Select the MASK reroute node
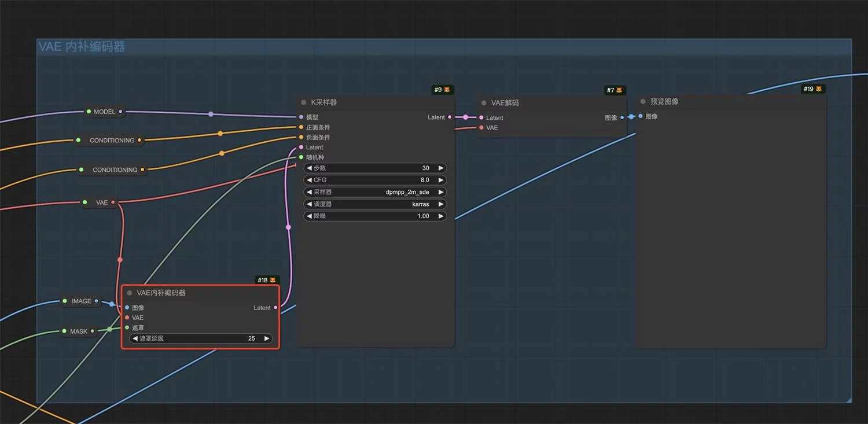Viewport: 868px width, 424px height. [x=79, y=331]
